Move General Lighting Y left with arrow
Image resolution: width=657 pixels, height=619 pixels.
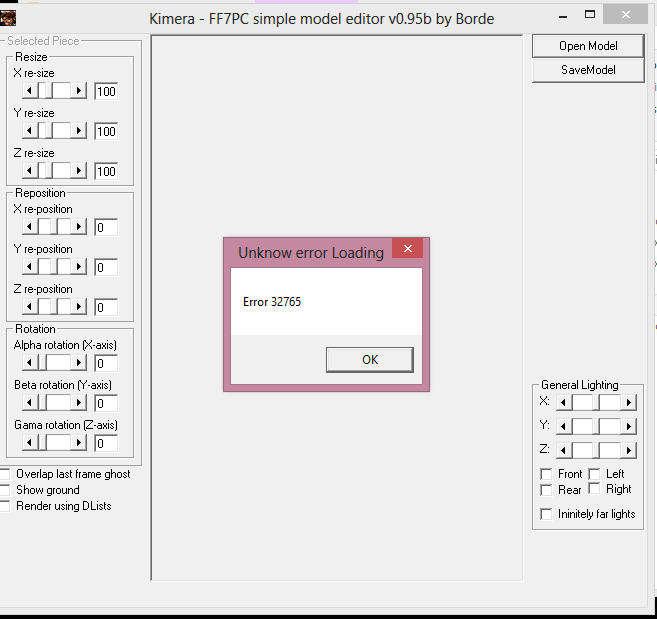(x=564, y=426)
